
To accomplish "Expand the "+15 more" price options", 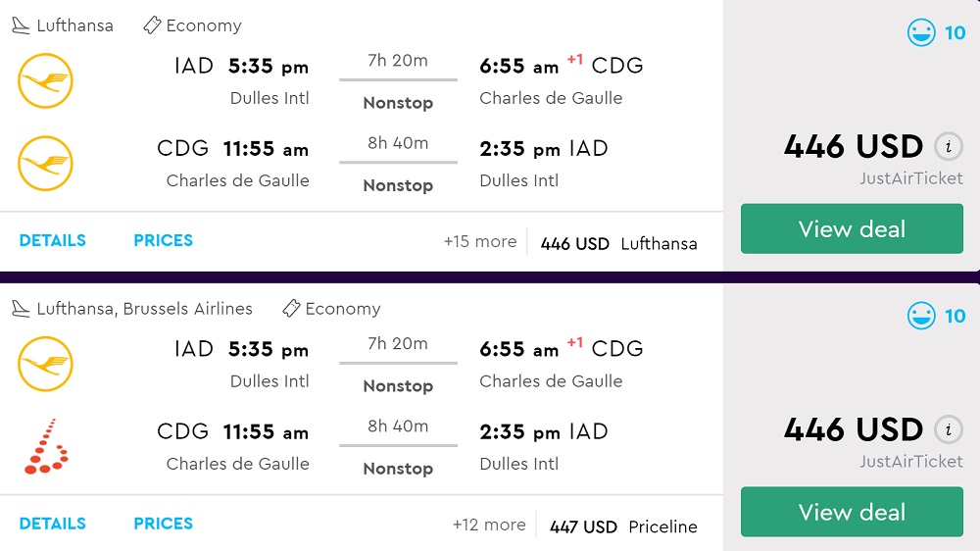I will click(x=479, y=241).
